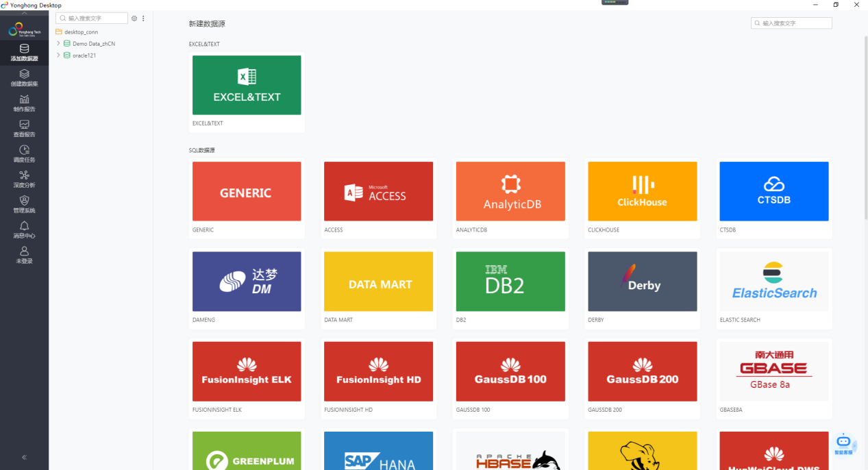Select the Microsoft ACCESS data source
This screenshot has width=868, height=470.
tap(378, 198)
